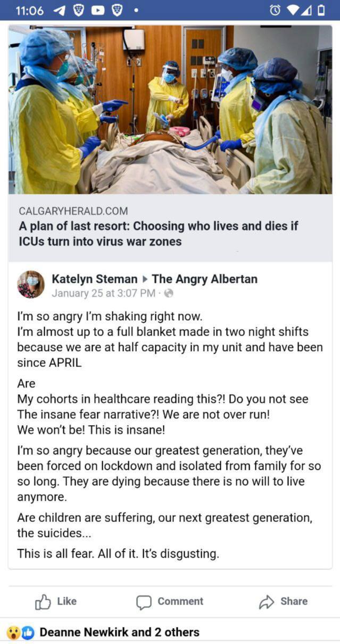Tap the January 25 timestamp

click(x=103, y=293)
